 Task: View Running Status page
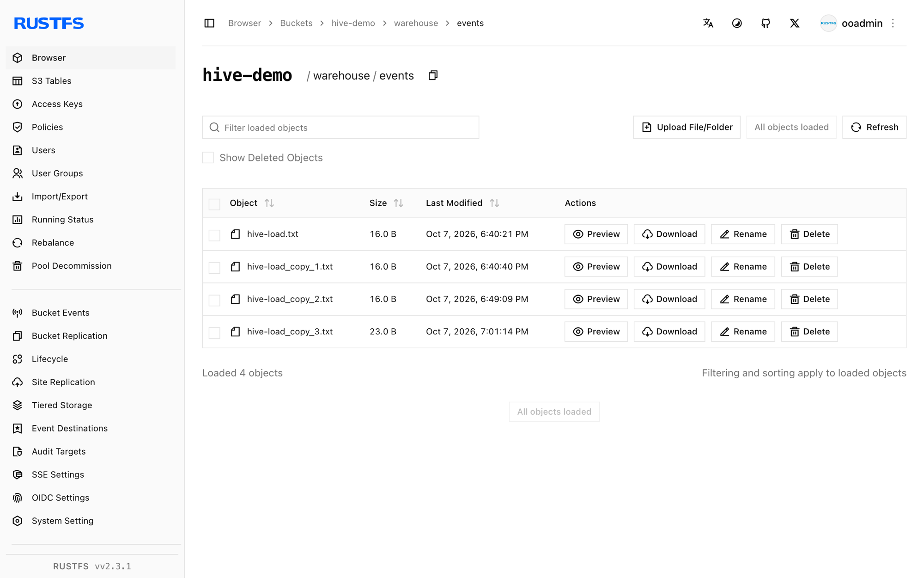(91, 220)
